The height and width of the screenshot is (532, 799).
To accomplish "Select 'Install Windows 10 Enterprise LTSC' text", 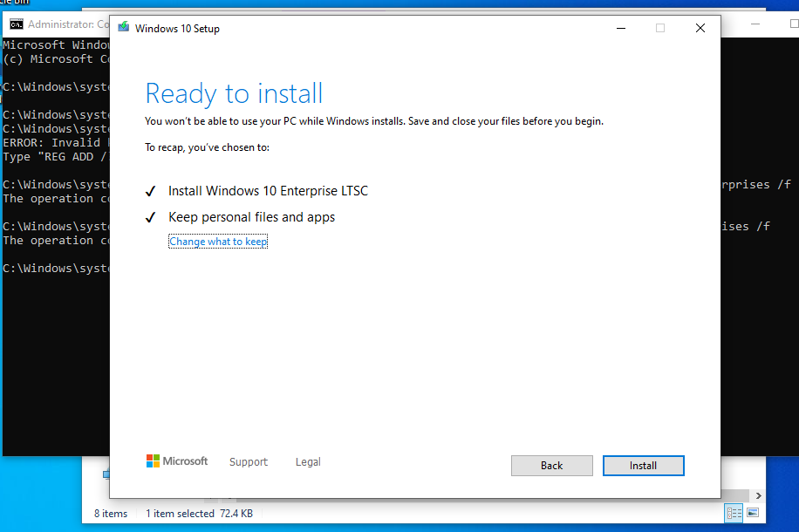I will coord(268,191).
